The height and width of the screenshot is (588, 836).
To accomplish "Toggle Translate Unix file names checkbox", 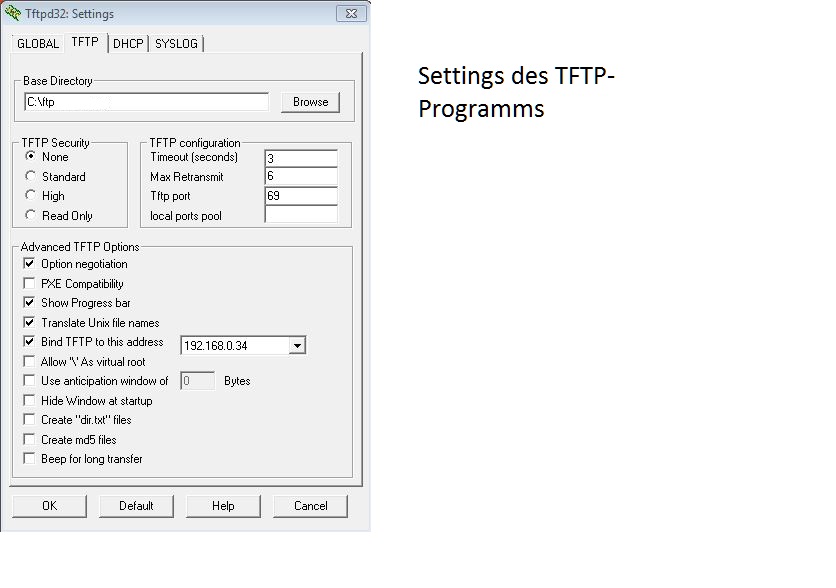I will point(29,322).
